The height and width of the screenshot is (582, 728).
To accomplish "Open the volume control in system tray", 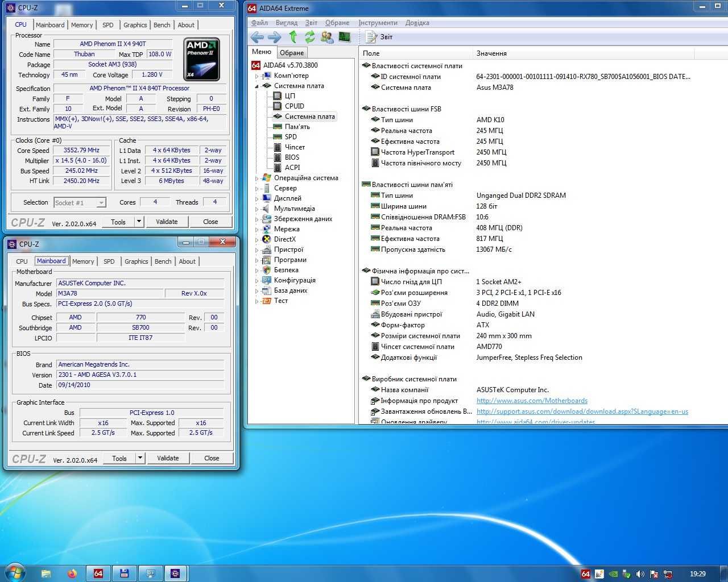I will click(640, 574).
